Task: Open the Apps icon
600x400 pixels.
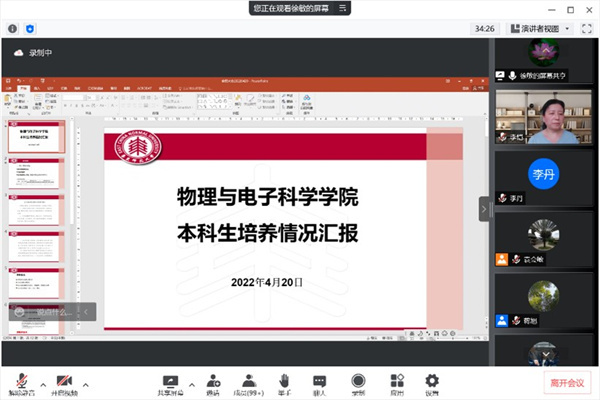Action: click(x=397, y=382)
